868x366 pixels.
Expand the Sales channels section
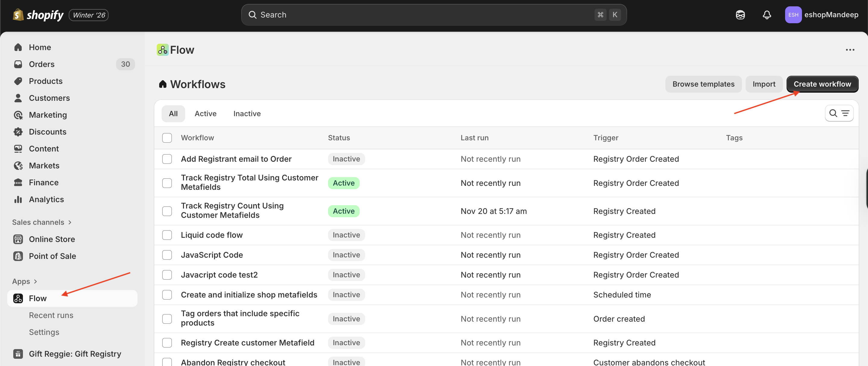pyautogui.click(x=42, y=222)
